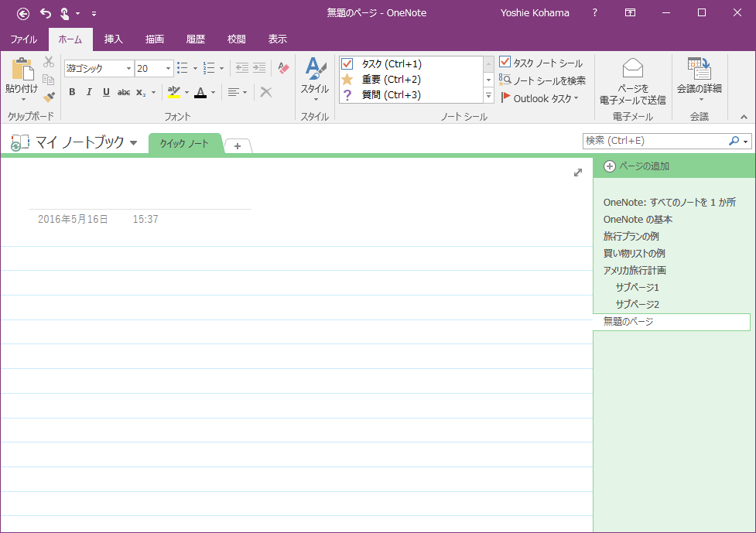Toggle subscript formatting
Image resolution: width=756 pixels, height=533 pixels.
click(x=141, y=92)
